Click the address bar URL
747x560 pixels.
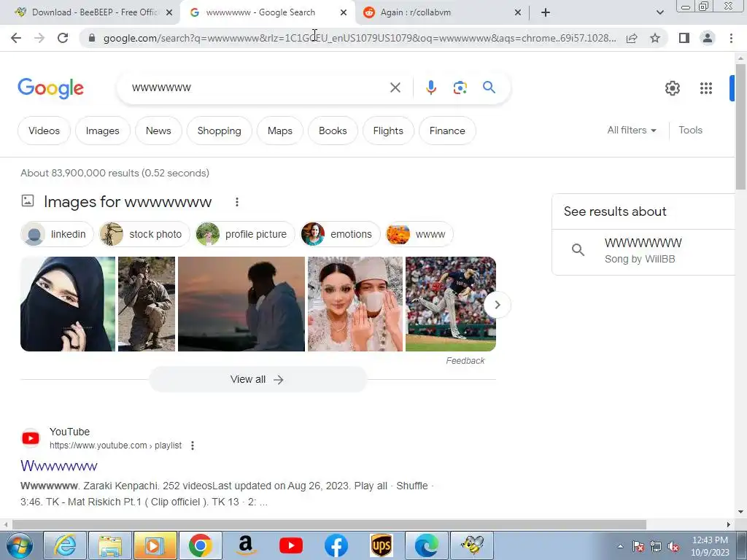point(360,38)
